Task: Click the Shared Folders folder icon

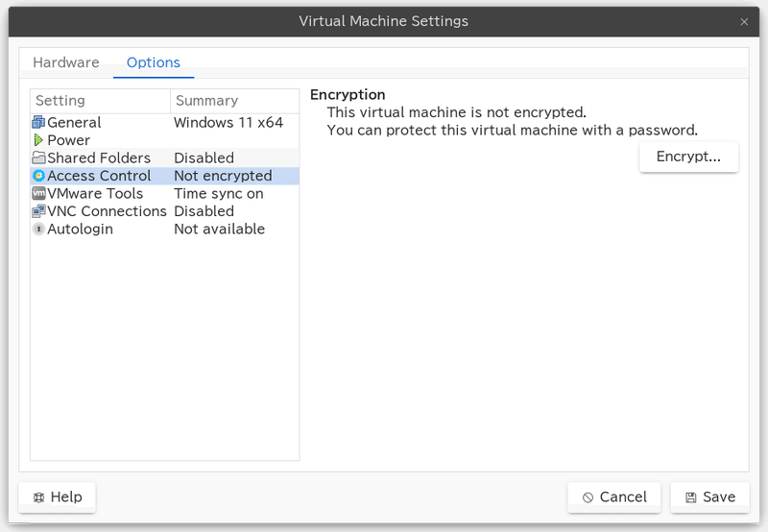Action: [x=38, y=157]
